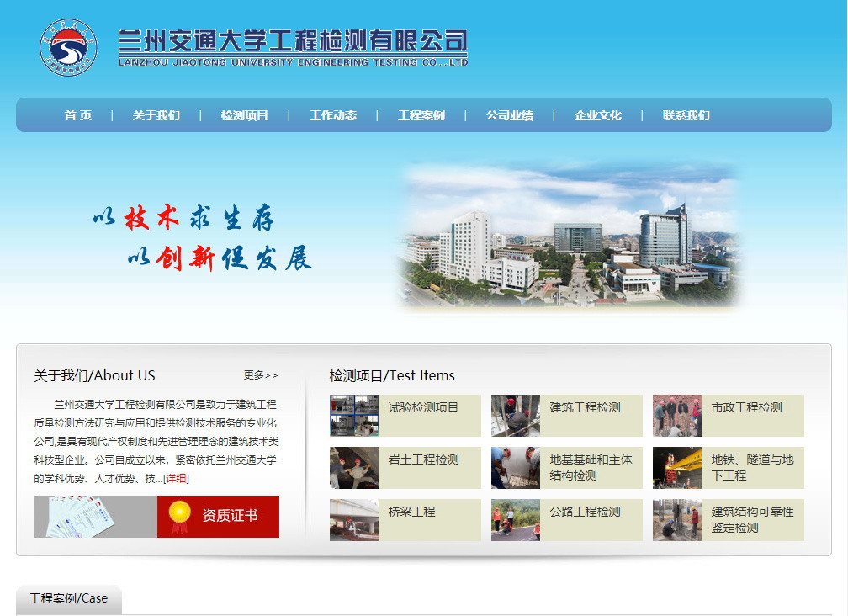Click the 地铁、隧道与地下工程 thumbnail image
The image size is (848, 616).
(x=677, y=468)
